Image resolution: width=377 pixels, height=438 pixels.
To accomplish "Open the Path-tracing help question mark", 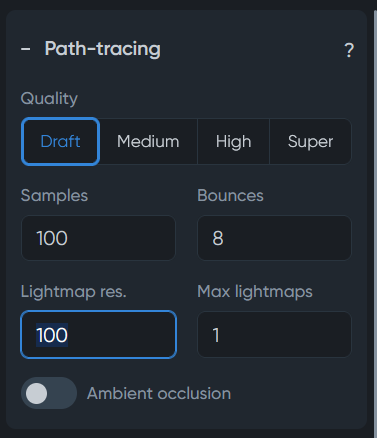I will 349,50.
